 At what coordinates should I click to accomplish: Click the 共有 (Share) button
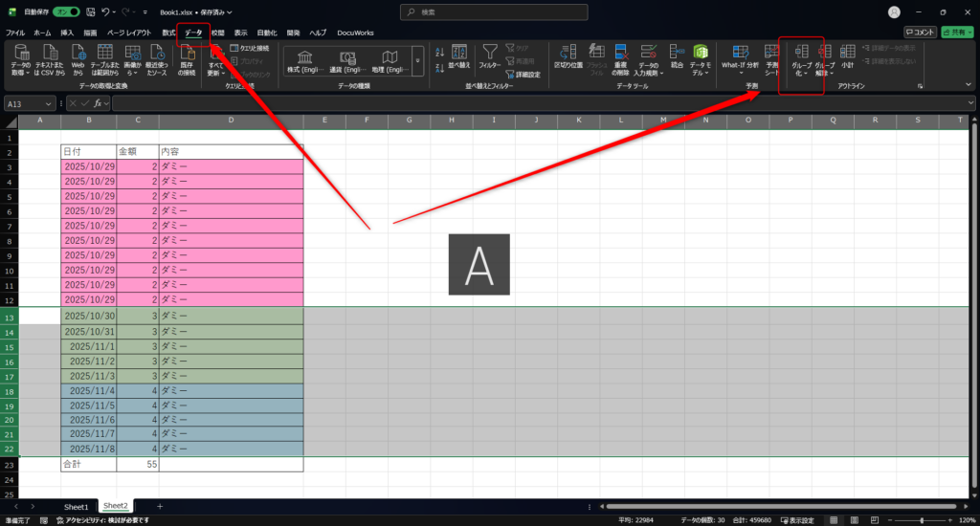(956, 33)
